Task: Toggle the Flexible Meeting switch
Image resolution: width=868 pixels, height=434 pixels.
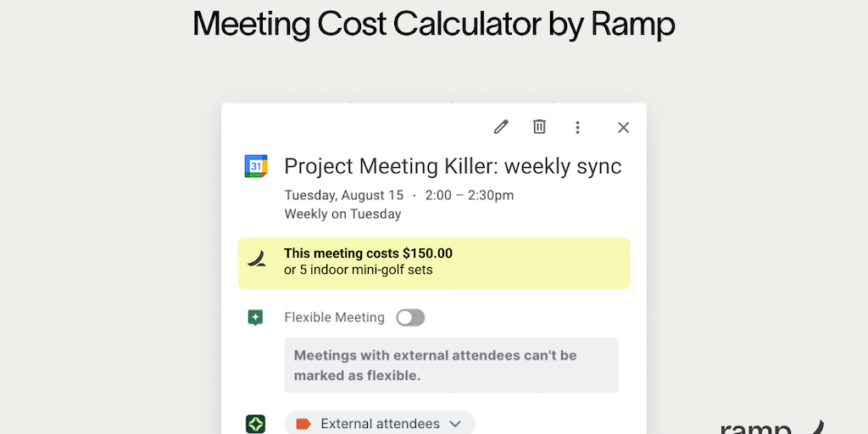Action: pos(410,318)
